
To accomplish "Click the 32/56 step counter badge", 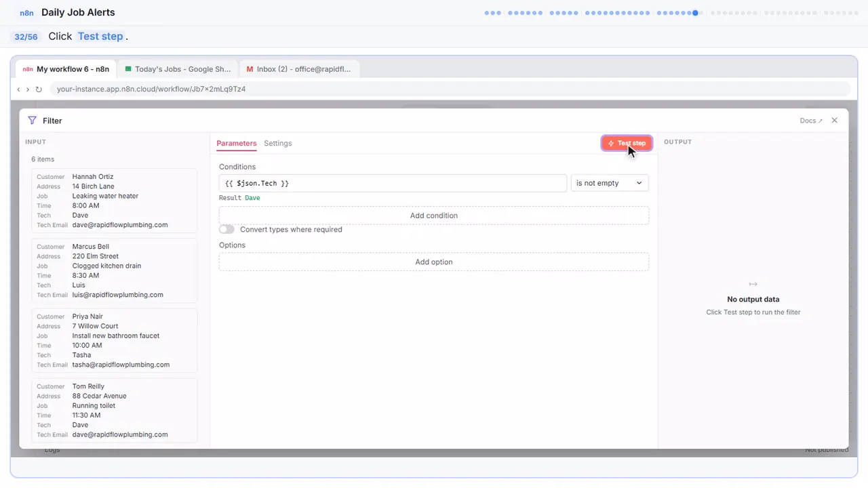I will pos(26,37).
